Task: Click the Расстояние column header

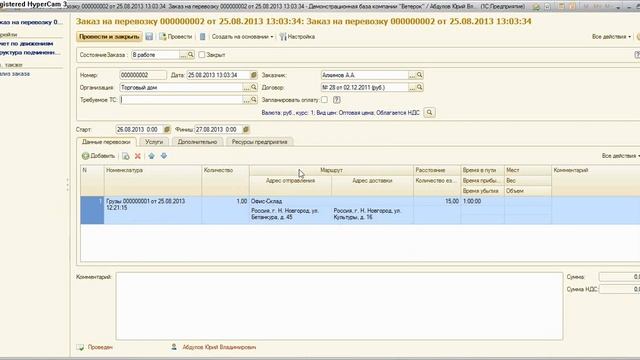Action: click(437, 170)
